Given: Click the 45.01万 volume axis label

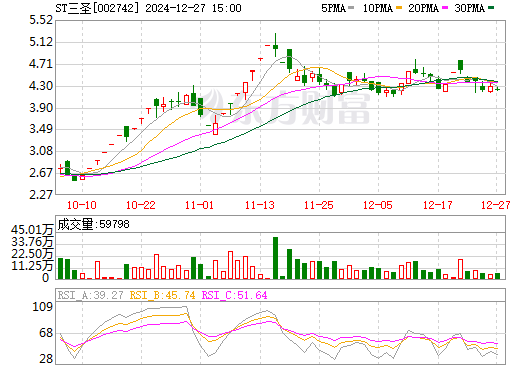Looking at the screenshot, I should (x=32, y=230).
